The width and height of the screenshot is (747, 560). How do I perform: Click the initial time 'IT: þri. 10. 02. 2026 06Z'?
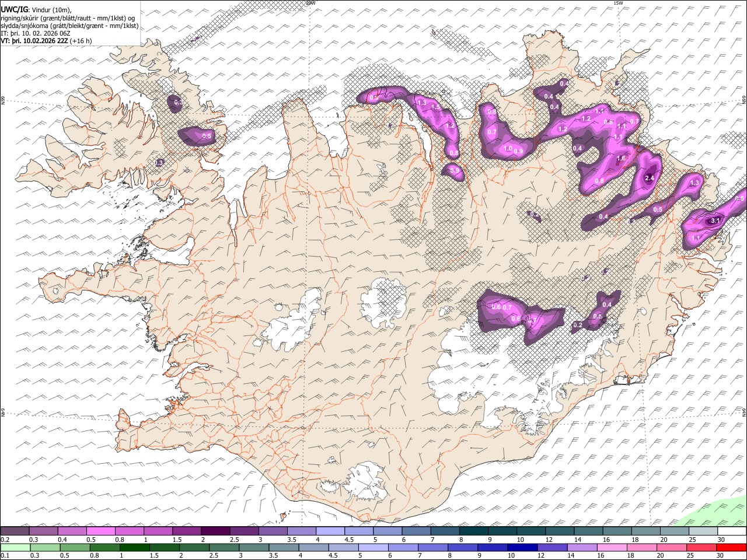[x=36, y=33]
